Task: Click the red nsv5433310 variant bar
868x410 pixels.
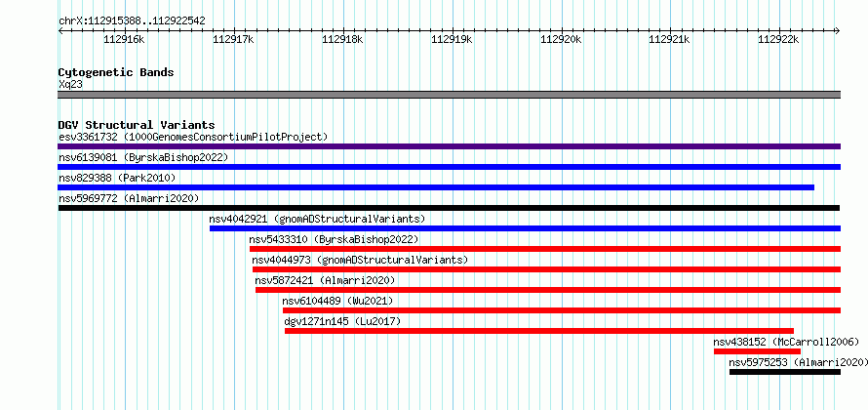Action: [x=545, y=249]
